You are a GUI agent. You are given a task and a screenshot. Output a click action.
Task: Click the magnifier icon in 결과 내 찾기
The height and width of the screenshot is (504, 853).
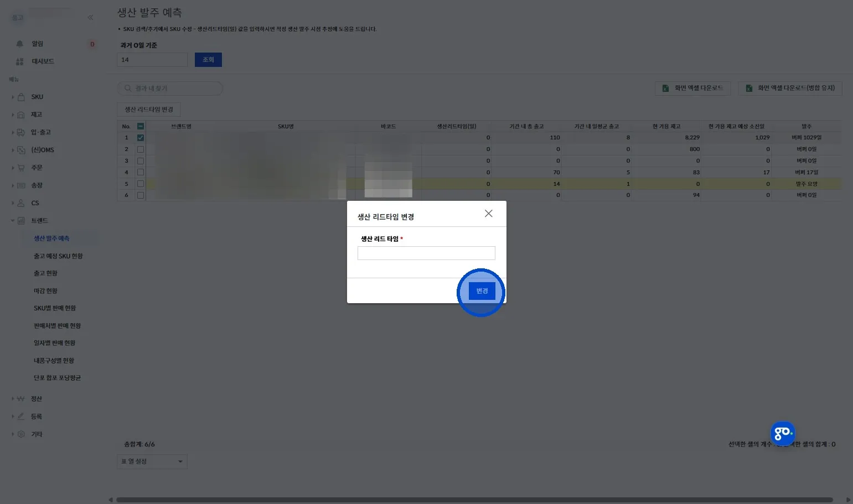coord(128,89)
